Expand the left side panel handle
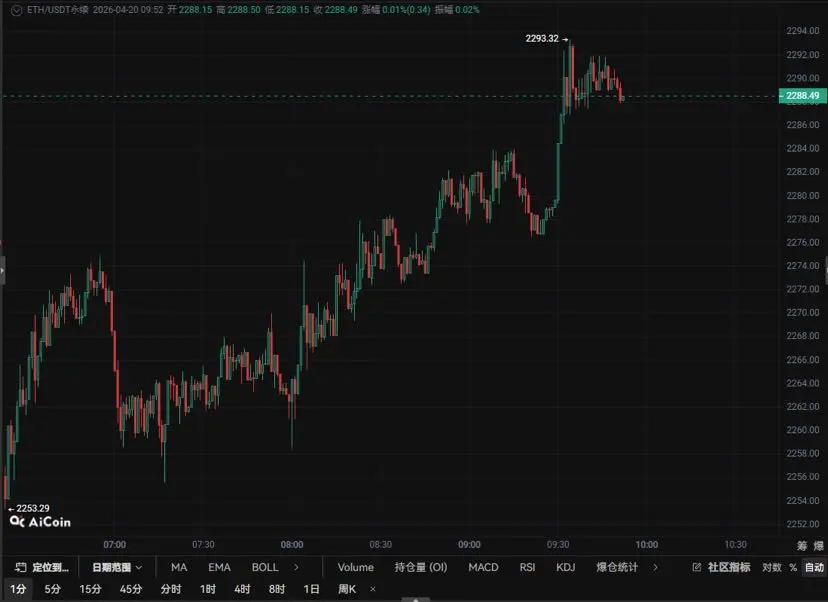The height and width of the screenshot is (602, 828). [x=2, y=270]
